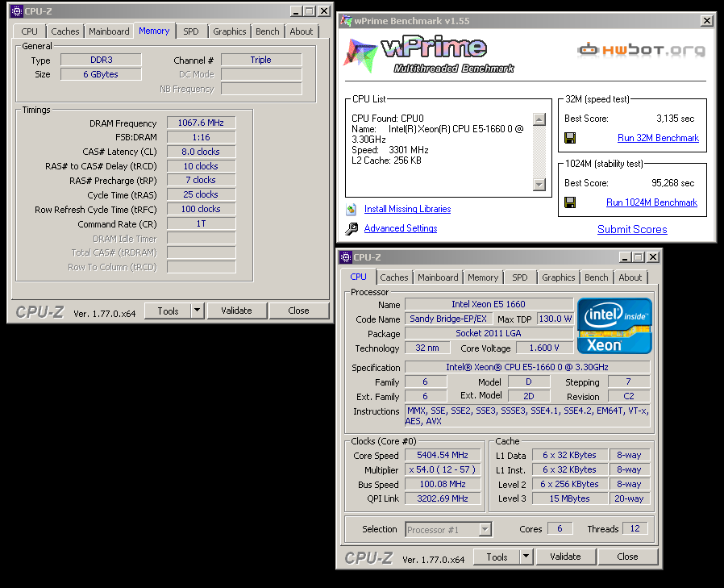Click the CPU-Z title icon in Memory window

(17, 11)
